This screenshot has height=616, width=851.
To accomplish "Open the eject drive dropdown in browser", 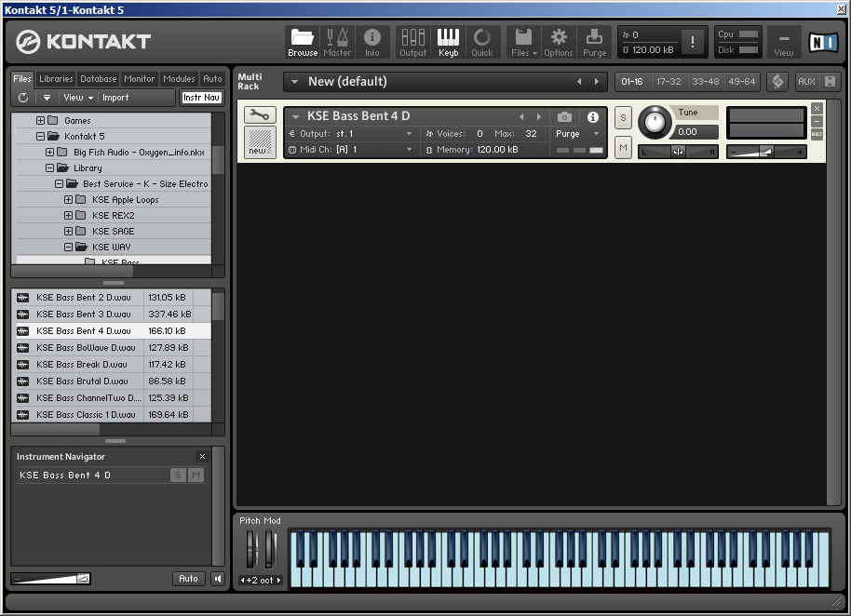I will pos(47,98).
